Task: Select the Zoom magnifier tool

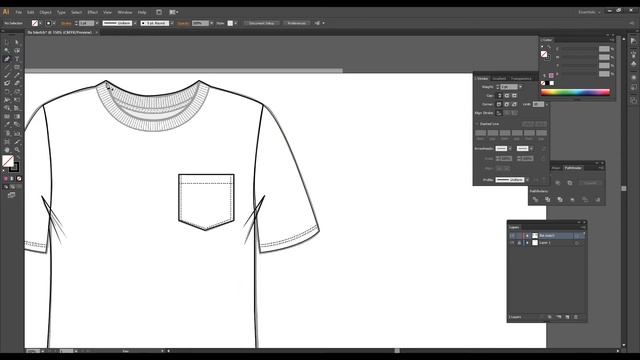Action: coord(17,150)
